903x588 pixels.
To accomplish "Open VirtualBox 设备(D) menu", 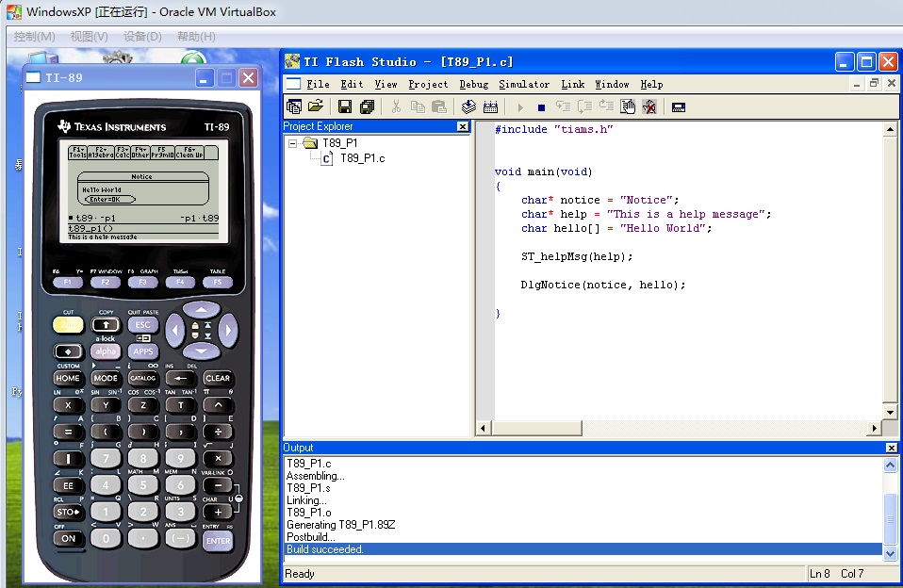I will coord(142,37).
